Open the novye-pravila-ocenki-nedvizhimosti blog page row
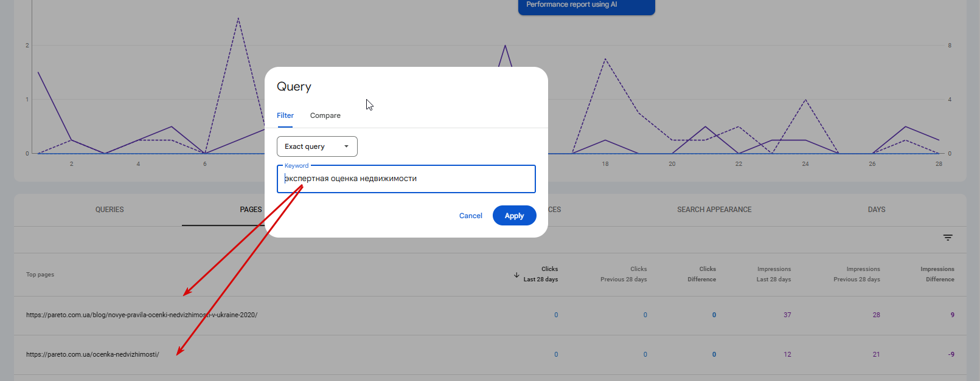The width and height of the screenshot is (980, 381). (142, 315)
